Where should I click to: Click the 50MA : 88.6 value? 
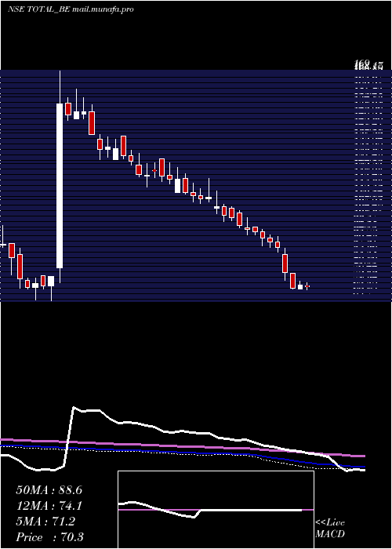49,490
